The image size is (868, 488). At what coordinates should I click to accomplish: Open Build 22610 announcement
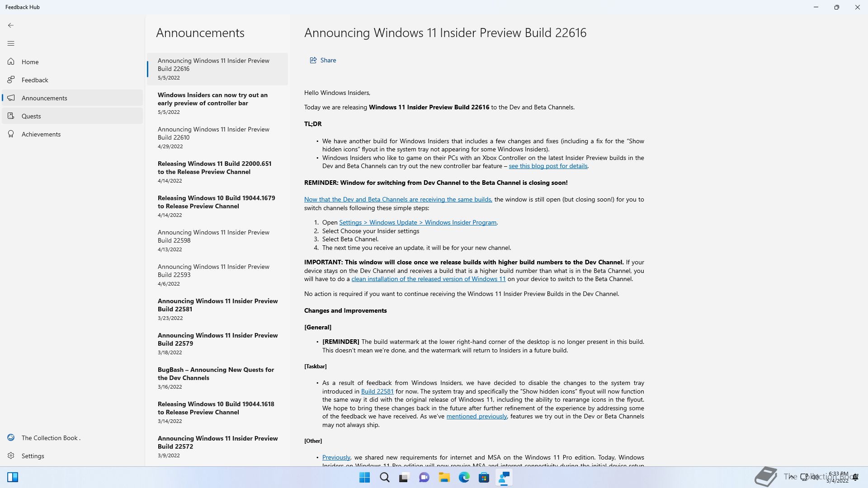tap(217, 137)
